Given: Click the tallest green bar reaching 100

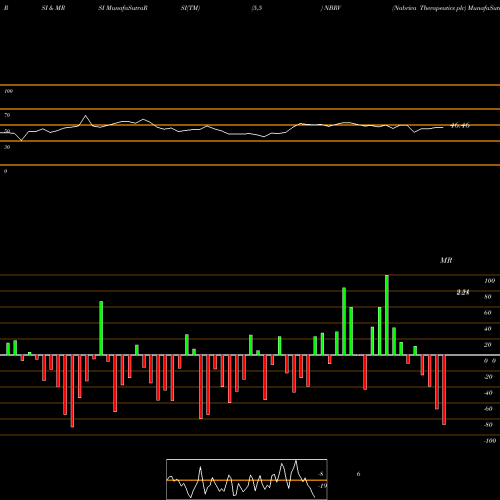Looking at the screenshot, I should tap(387, 315).
